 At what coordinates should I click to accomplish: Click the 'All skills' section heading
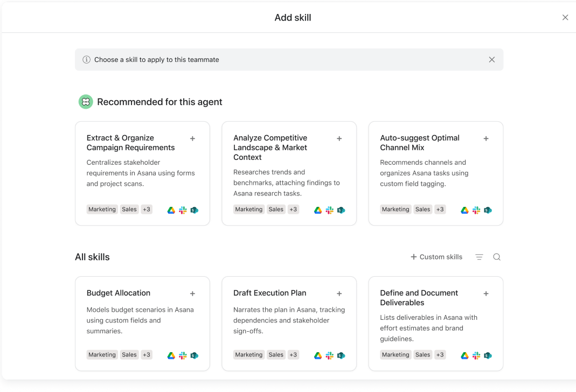(92, 257)
